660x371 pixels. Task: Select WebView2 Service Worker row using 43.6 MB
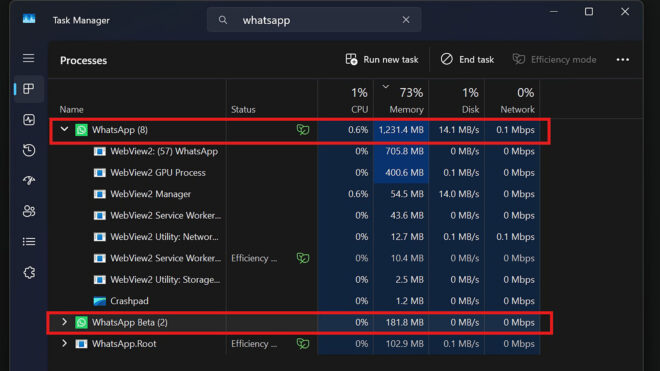click(x=295, y=215)
